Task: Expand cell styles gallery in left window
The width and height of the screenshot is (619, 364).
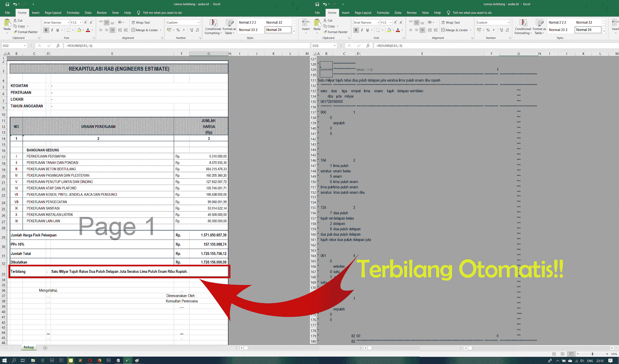Action: (294, 31)
